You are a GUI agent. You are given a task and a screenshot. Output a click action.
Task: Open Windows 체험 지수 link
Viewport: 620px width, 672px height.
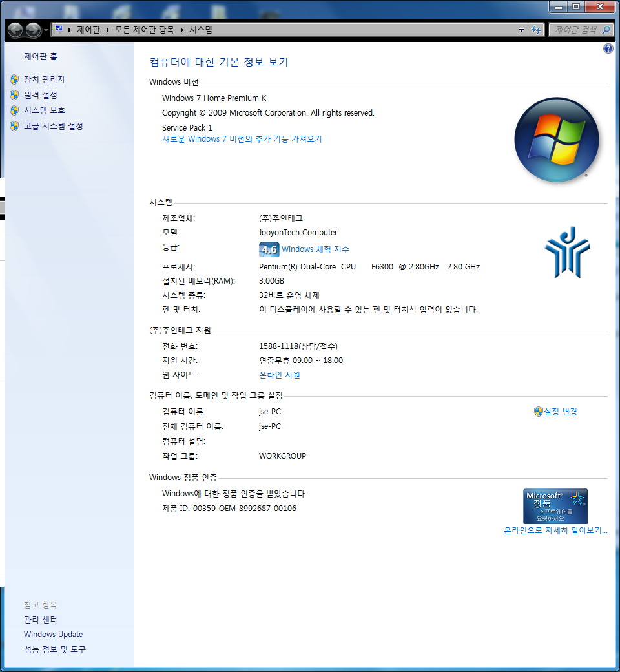315,249
